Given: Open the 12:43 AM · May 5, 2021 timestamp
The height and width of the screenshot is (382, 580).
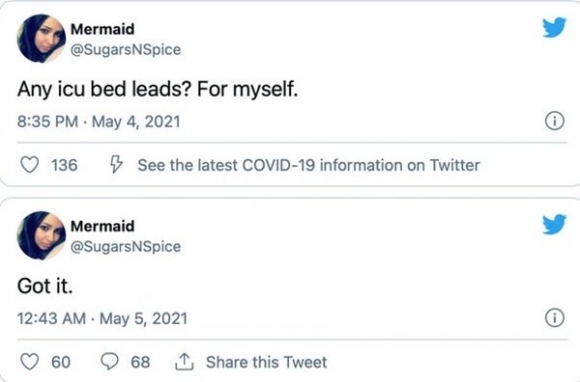Looking at the screenshot, I should [x=102, y=319].
